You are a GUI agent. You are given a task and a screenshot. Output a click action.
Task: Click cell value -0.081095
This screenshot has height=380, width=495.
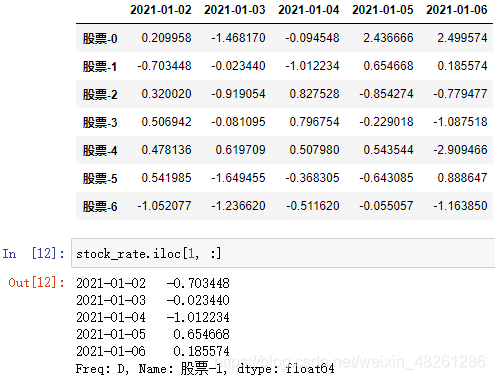(x=238, y=122)
